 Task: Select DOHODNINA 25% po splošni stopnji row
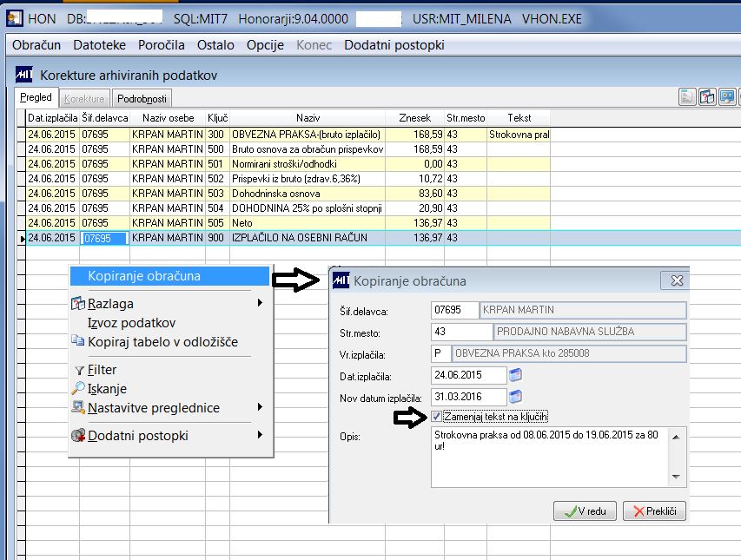click(288, 208)
